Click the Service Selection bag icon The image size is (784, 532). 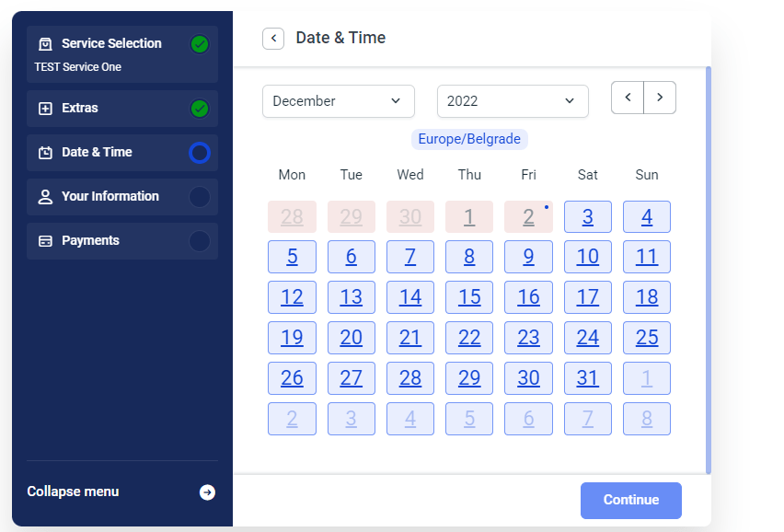click(45, 44)
